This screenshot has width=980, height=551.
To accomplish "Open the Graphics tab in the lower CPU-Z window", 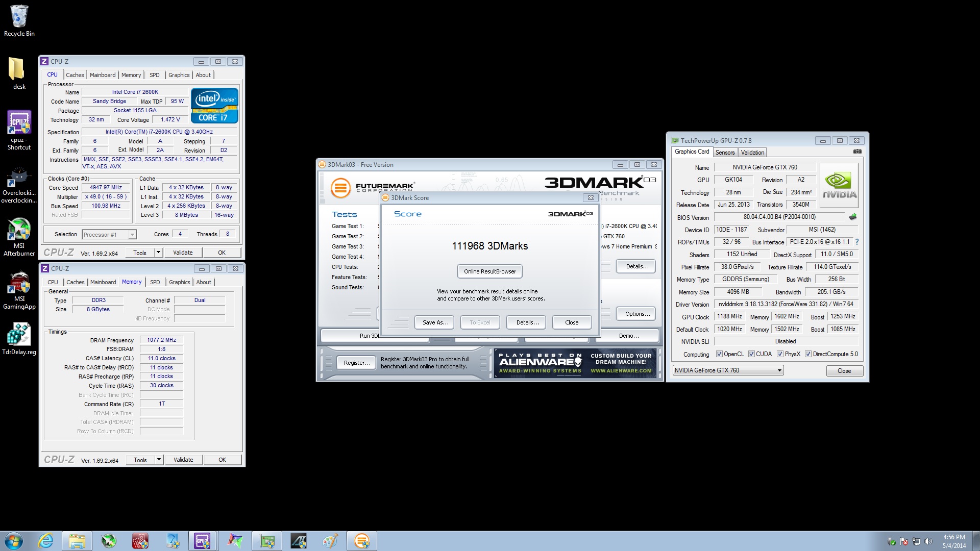I will 180,282.
